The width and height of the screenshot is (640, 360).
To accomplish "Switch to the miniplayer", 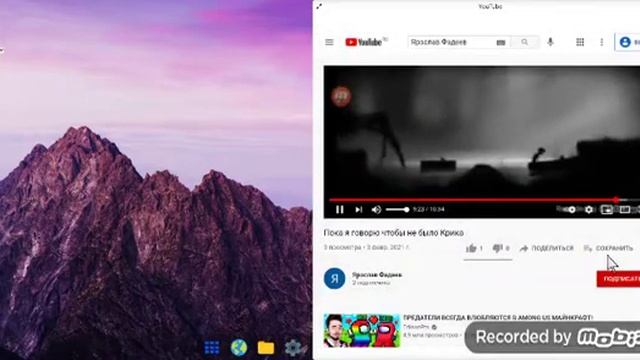I will tap(607, 210).
